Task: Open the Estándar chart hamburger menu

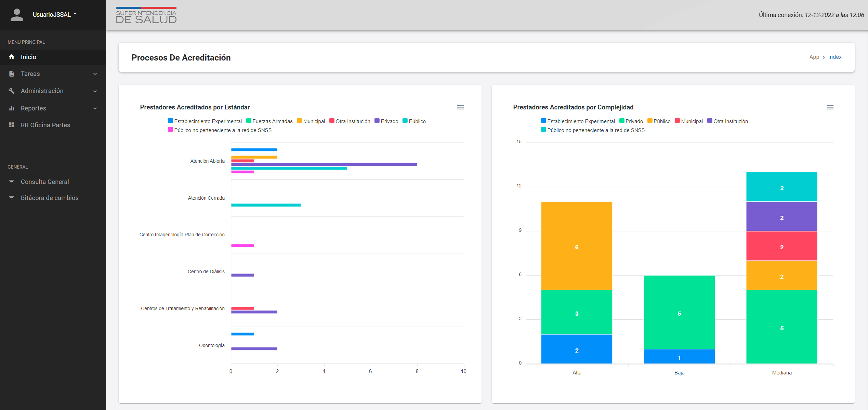Action: (460, 107)
